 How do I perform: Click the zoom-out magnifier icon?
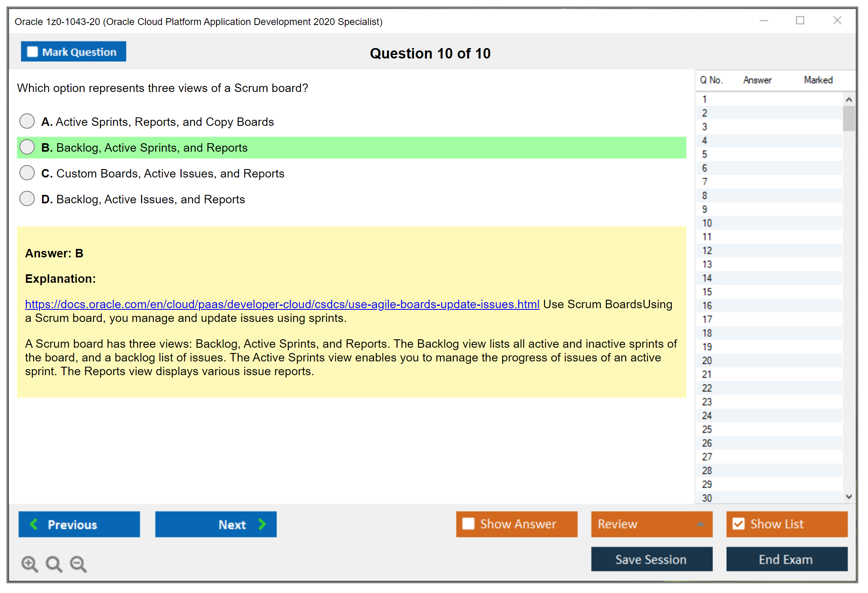click(x=78, y=564)
